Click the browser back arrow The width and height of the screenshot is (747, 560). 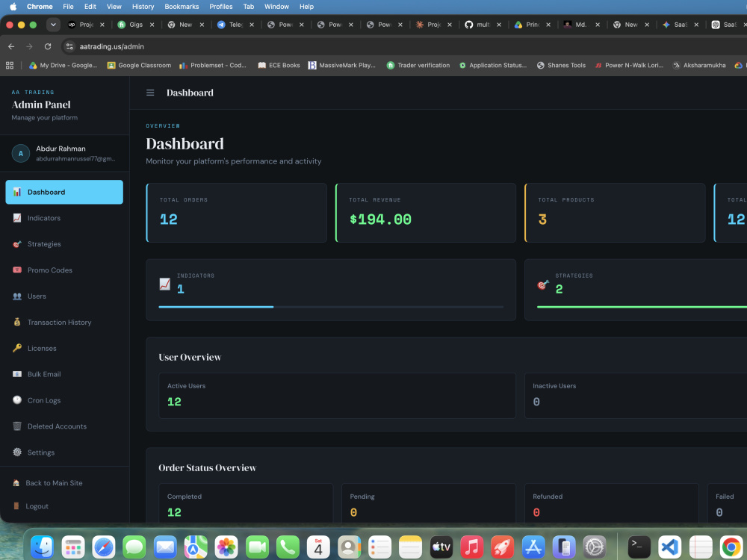click(11, 46)
